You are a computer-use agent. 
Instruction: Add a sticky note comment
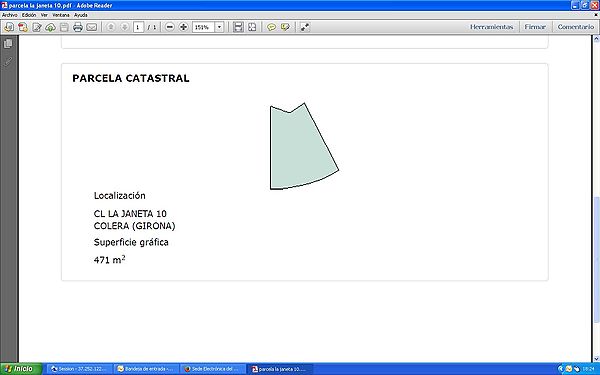pos(271,27)
